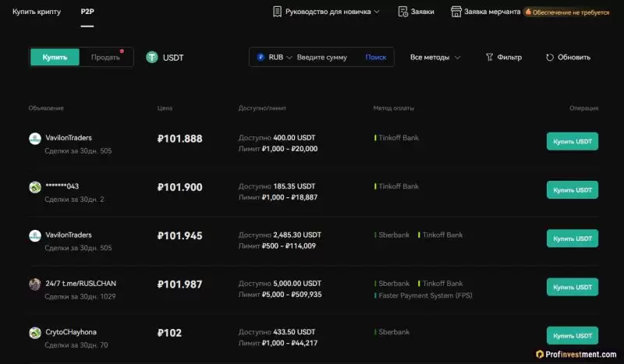Click the filter funnel icon
The image size is (624, 364).
coord(489,58)
